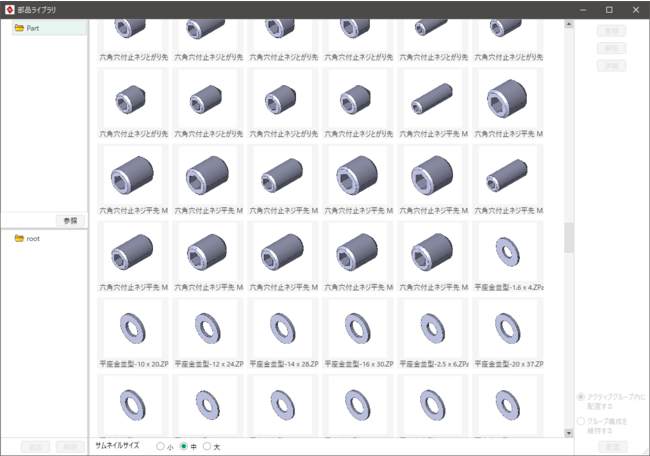Viewport: 650px width, 456px height.
Task: Set thumbnail size to 小 (small)
Action: (160, 446)
